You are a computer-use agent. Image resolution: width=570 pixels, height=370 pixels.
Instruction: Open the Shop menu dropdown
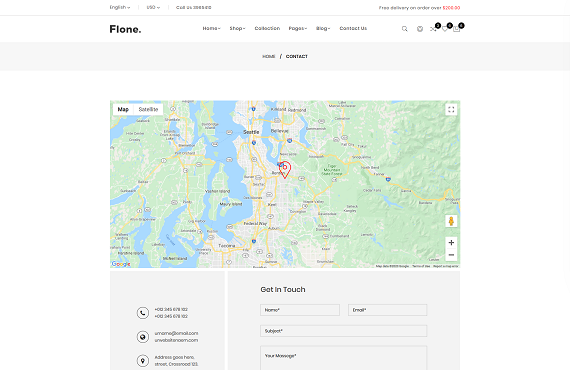(237, 28)
